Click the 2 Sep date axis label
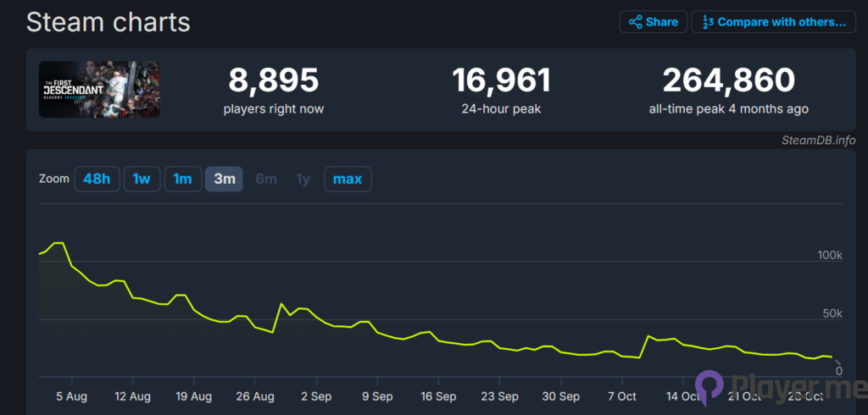The width and height of the screenshot is (868, 415). pyautogui.click(x=315, y=396)
